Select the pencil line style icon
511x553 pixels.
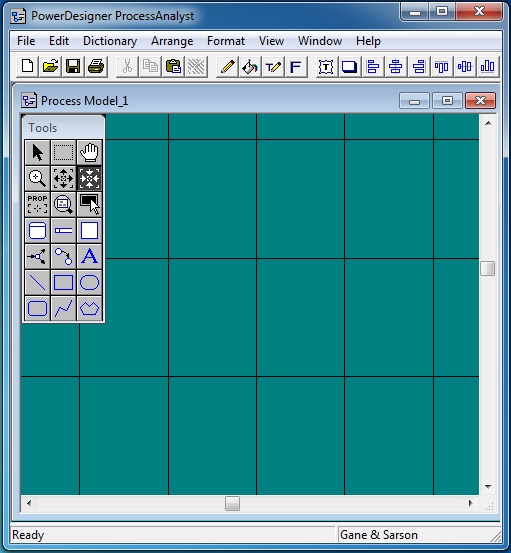(227, 66)
